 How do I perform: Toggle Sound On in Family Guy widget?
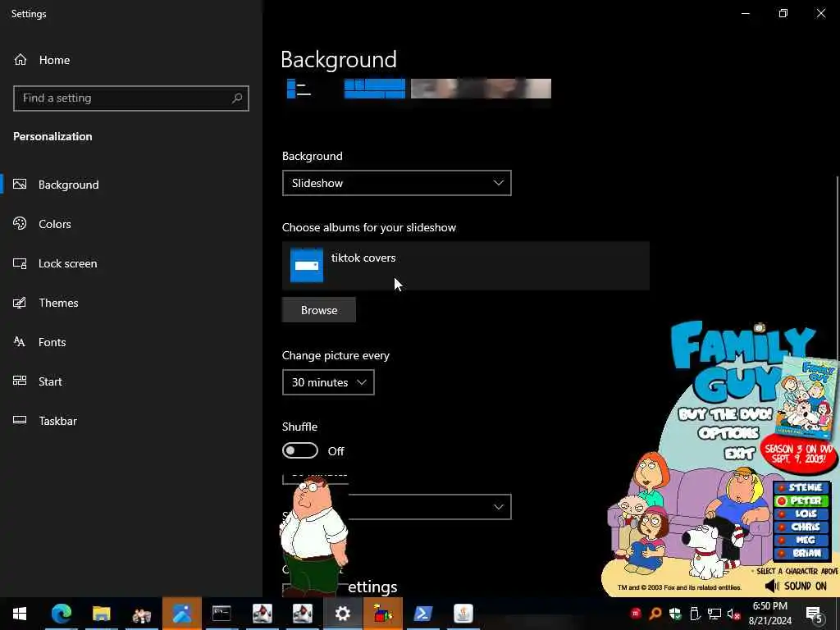click(x=796, y=586)
